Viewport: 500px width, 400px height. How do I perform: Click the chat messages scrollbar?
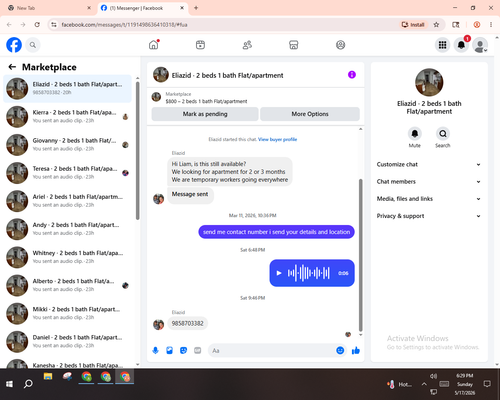(360, 255)
